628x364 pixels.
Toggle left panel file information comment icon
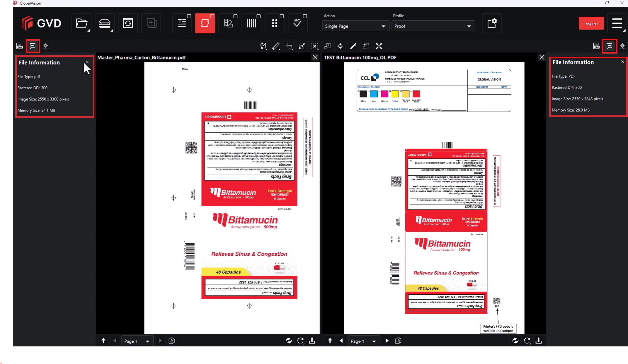point(33,46)
